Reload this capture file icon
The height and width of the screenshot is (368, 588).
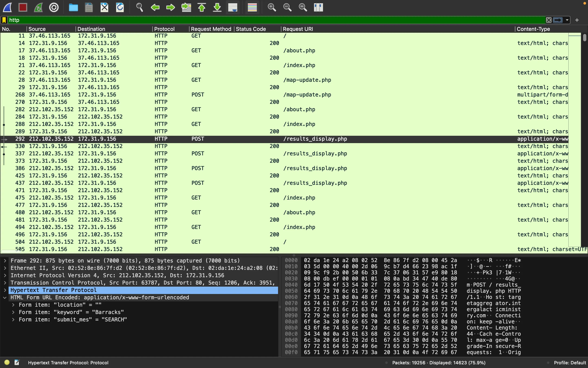point(120,7)
